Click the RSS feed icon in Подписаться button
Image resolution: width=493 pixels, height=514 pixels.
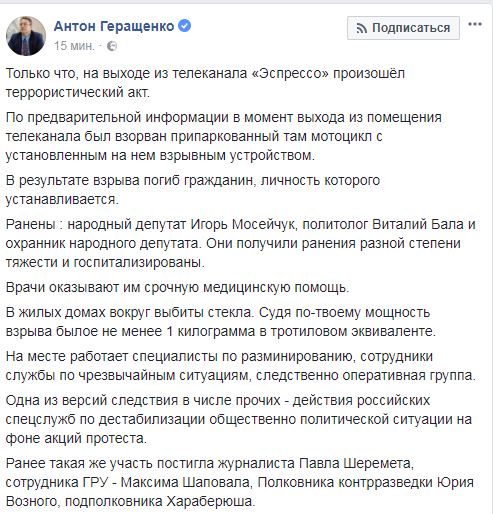coord(361,28)
